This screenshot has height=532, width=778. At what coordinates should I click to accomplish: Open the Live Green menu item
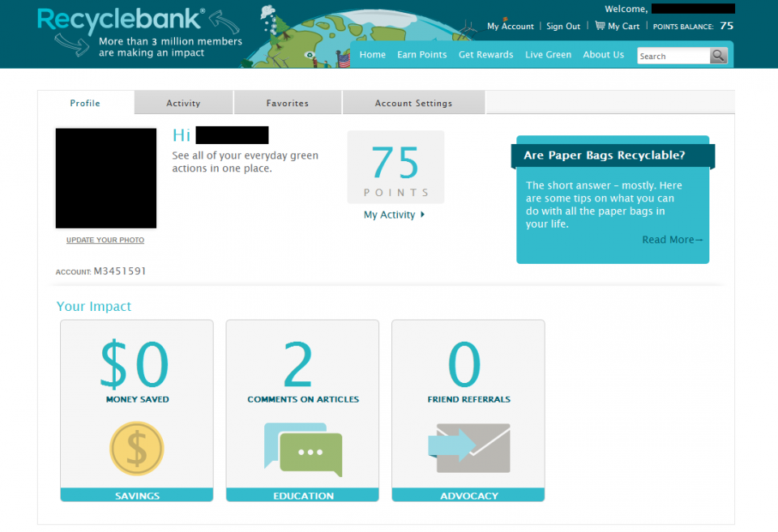[548, 55]
